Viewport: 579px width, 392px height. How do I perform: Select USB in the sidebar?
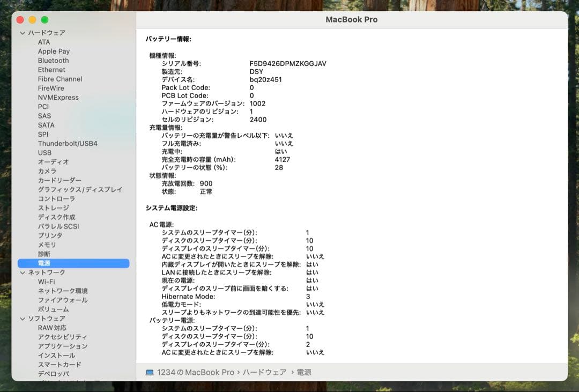pos(45,152)
